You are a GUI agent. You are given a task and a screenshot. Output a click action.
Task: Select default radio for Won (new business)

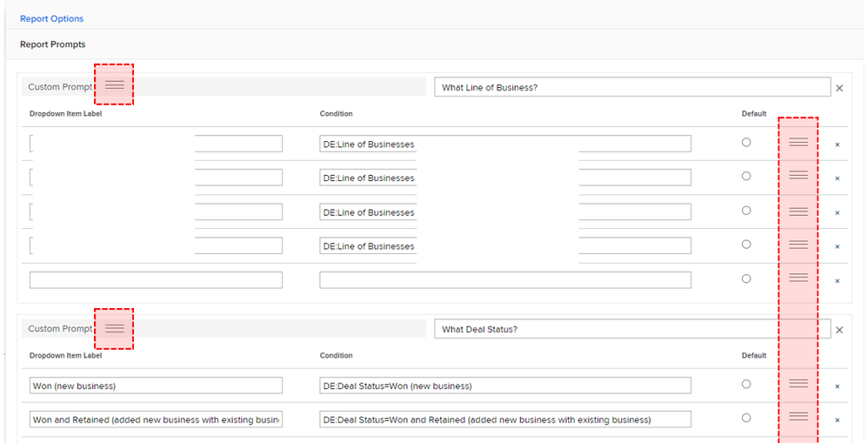(x=746, y=384)
